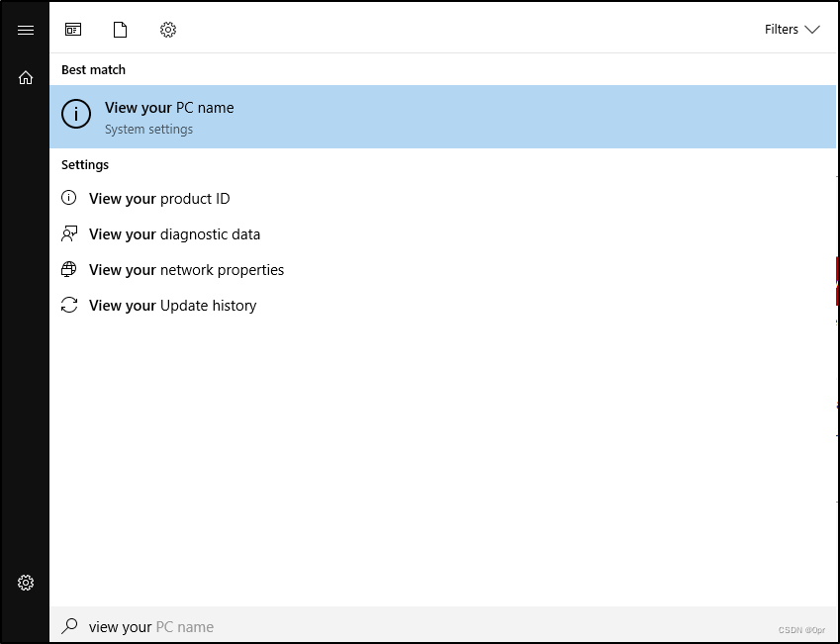Go to the Home icon in sidebar
This screenshot has height=644, width=840.
(x=25, y=78)
